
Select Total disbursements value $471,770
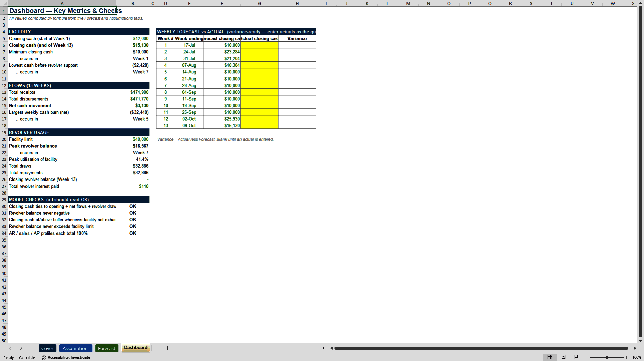point(133,99)
